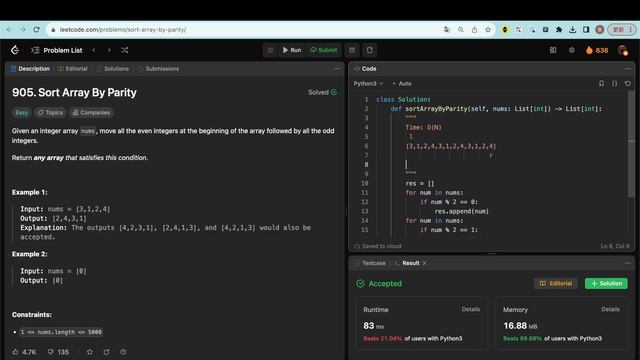Pick a random problem with shuffle icon

(124, 50)
